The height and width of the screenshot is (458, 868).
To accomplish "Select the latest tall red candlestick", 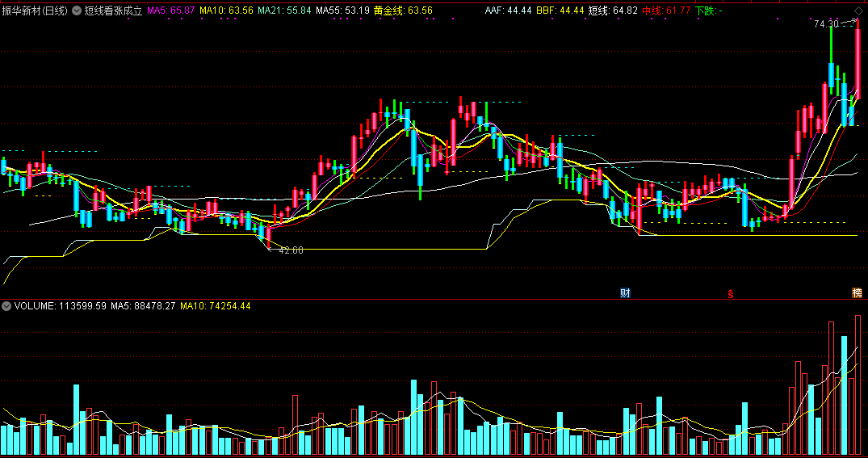I will [858, 58].
